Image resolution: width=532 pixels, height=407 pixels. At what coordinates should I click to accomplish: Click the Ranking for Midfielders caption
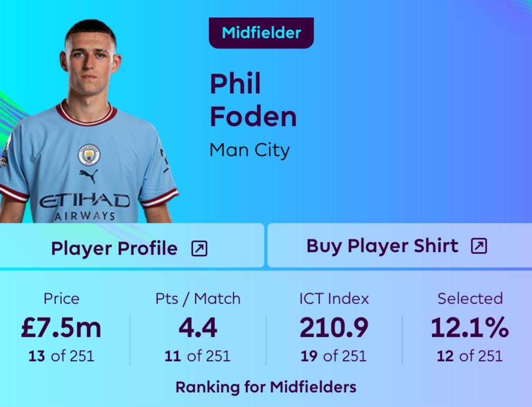tap(266, 387)
